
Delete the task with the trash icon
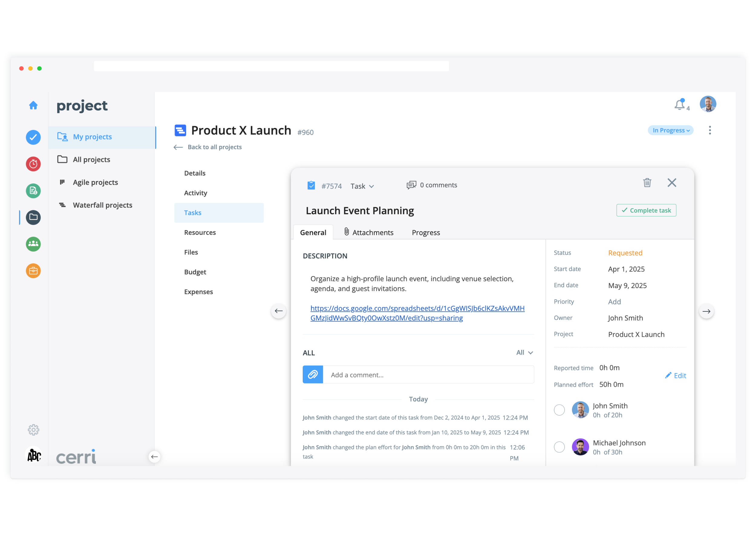(647, 183)
